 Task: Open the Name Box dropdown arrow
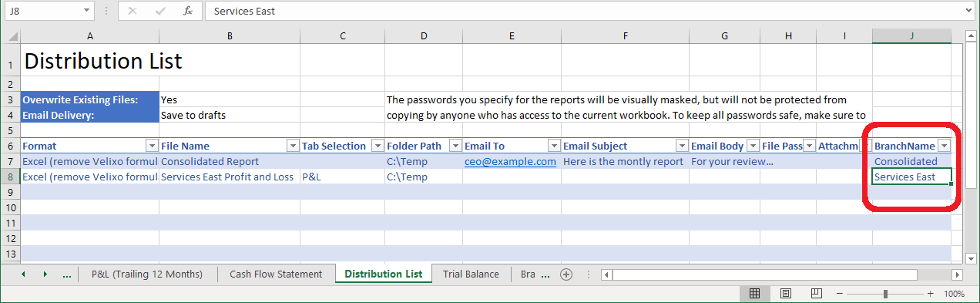[x=86, y=12]
